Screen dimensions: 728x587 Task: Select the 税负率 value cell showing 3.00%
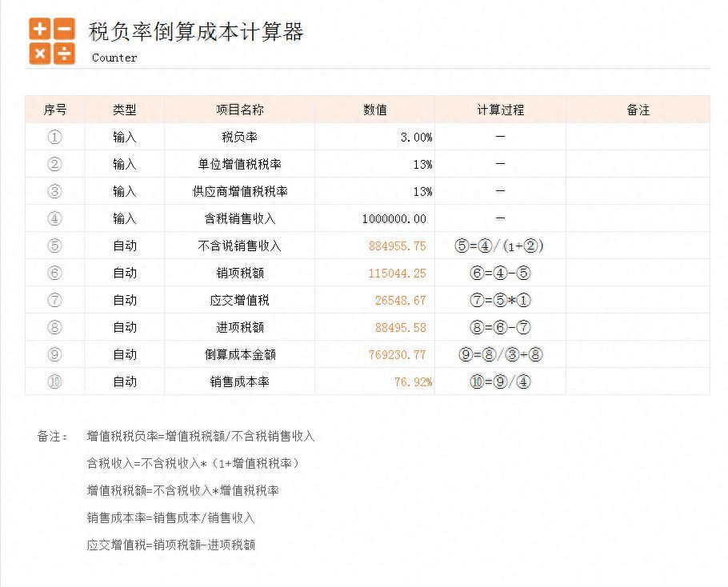[x=416, y=138]
